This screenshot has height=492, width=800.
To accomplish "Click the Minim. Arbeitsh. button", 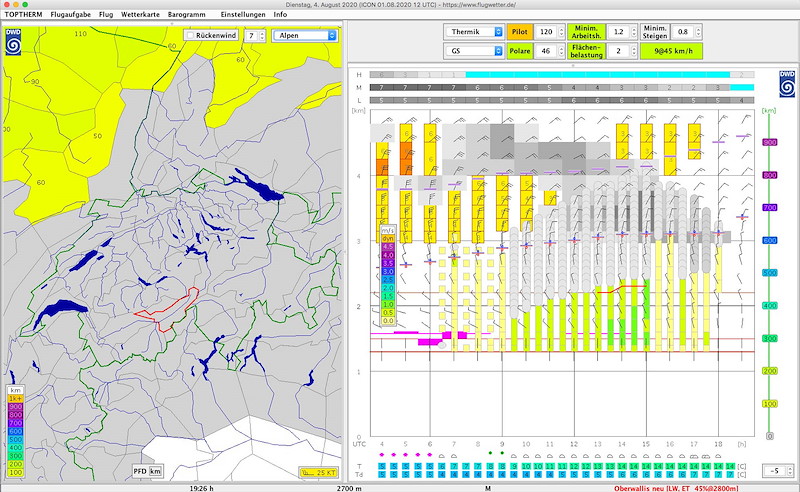I will pos(586,32).
